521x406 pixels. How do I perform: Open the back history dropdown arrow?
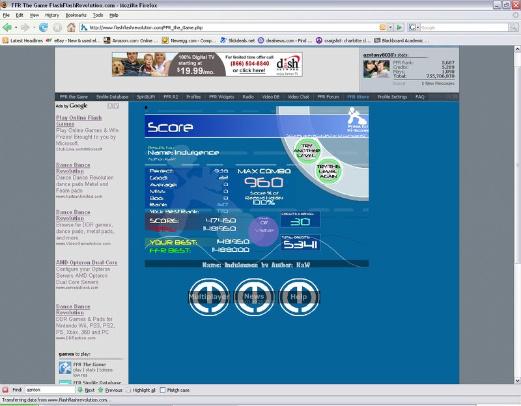point(16,28)
